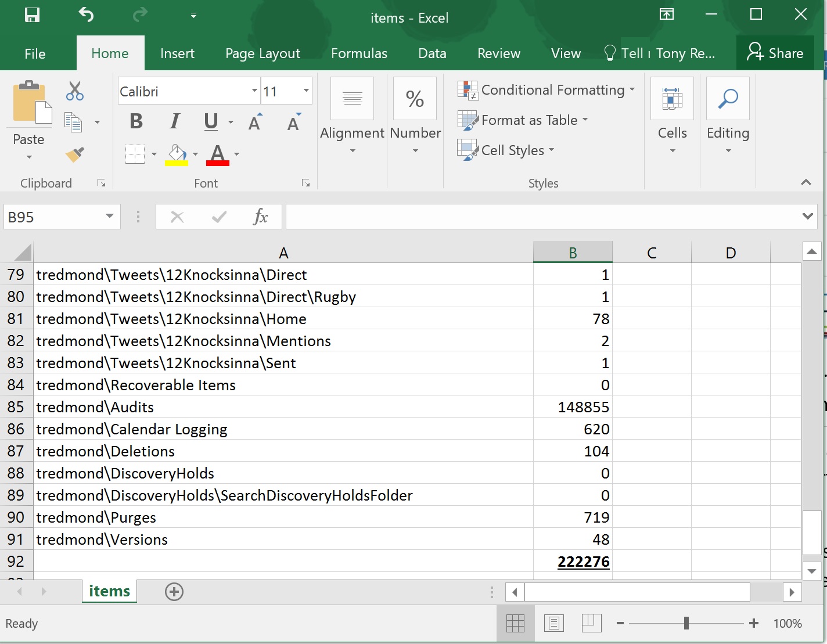Click the Increase Font Size icon
The height and width of the screenshot is (644, 827).
click(x=255, y=122)
